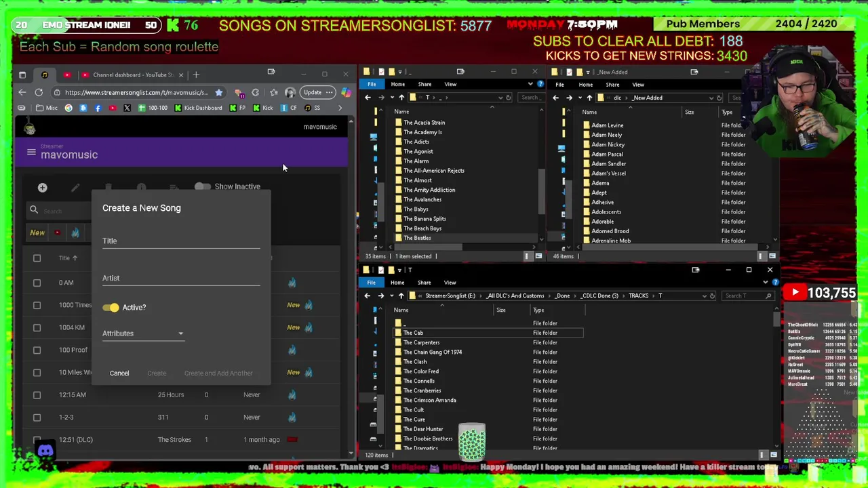Open Home tab in the top-left Explorer window

(397, 84)
